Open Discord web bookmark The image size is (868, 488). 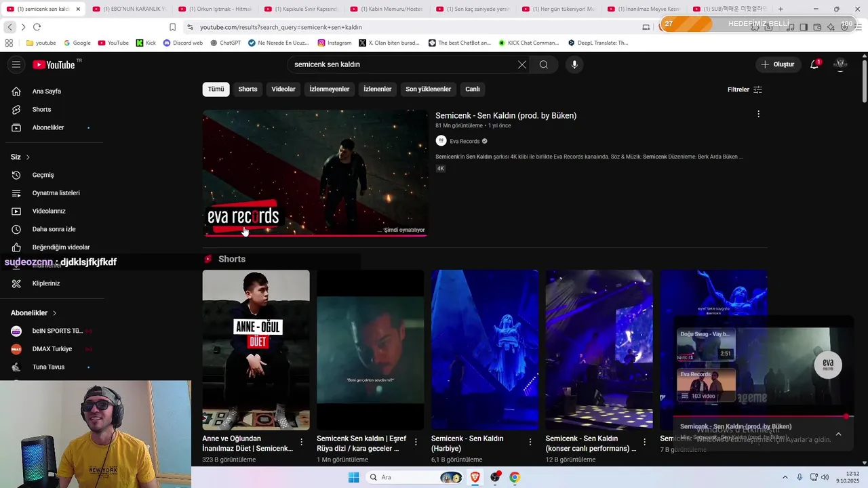[183, 43]
